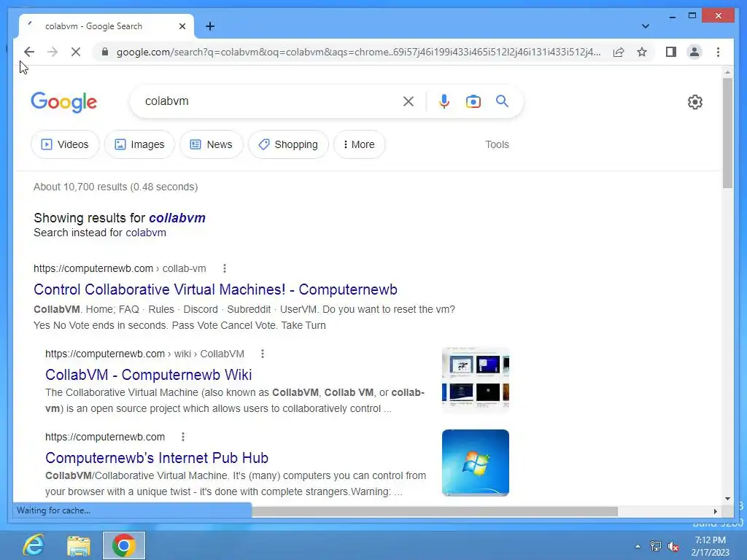Viewport: 747px width, 560px height.
Task: Launch Internet Explorer from taskbar
Action: 34,545
